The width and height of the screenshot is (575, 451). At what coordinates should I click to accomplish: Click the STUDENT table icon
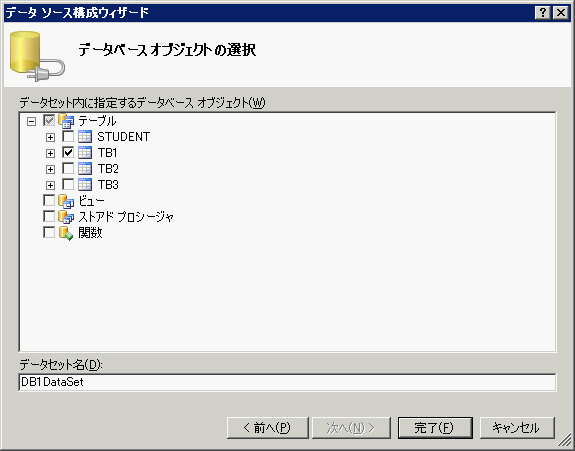85,137
